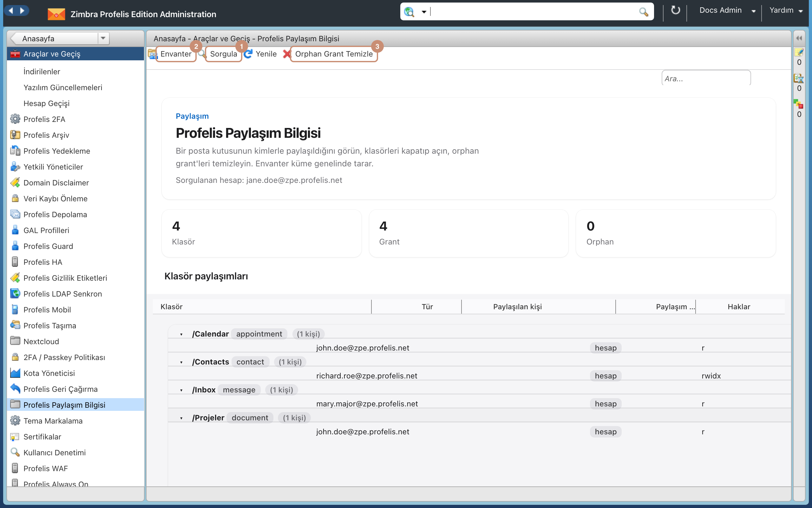Screen dimensions: 812x508
Task: Click the Envanter toolbar button
Action: [x=176, y=54]
